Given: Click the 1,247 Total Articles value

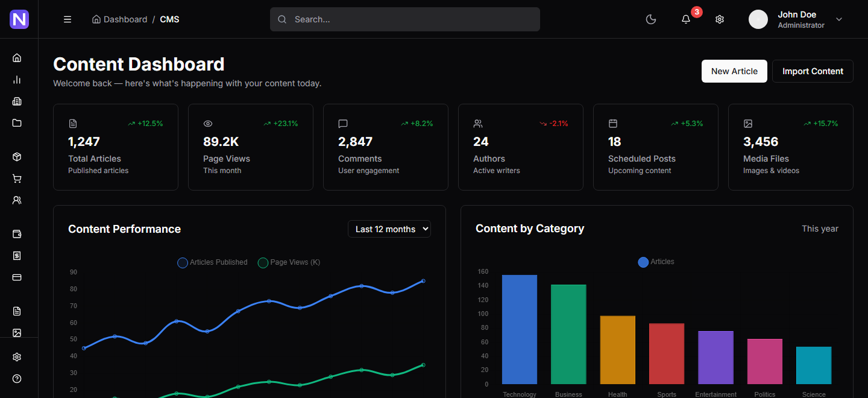Looking at the screenshot, I should tap(84, 142).
